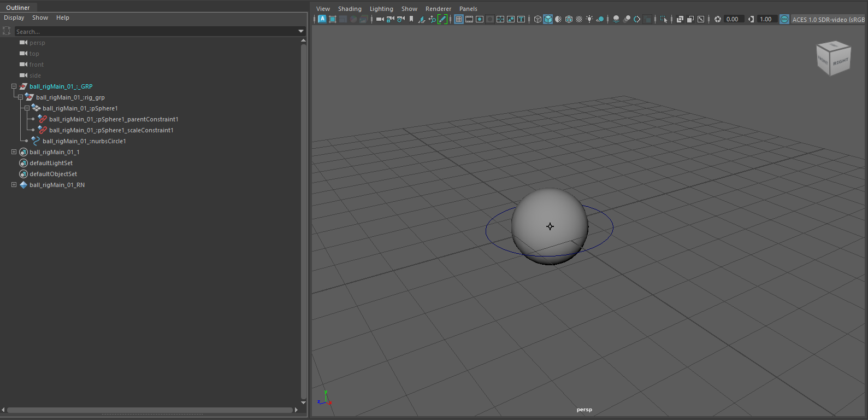The width and height of the screenshot is (868, 420).
Task: Click the Multisample Anti-aliasing icon
Action: [x=637, y=19]
